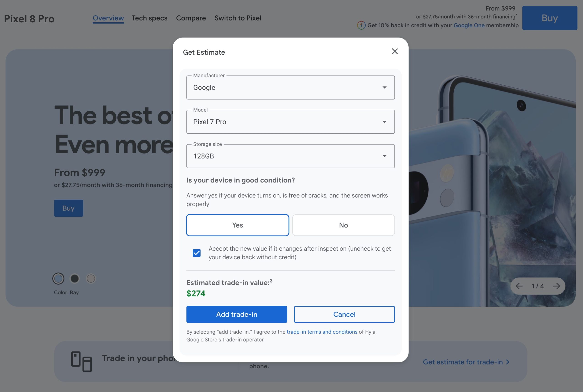Select No for good device condition

pyautogui.click(x=343, y=225)
